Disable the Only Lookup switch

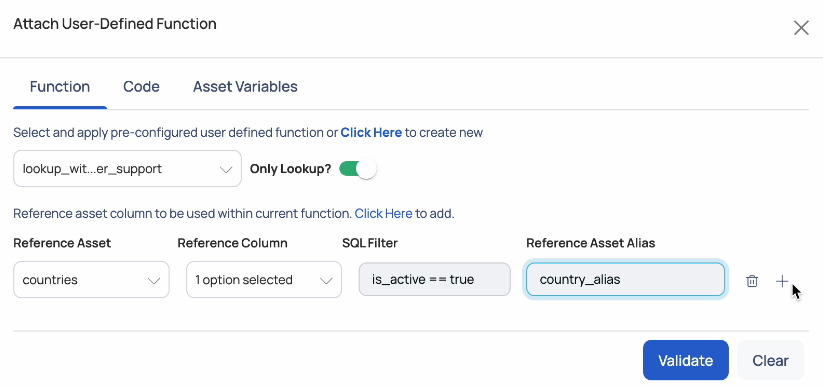pos(357,169)
